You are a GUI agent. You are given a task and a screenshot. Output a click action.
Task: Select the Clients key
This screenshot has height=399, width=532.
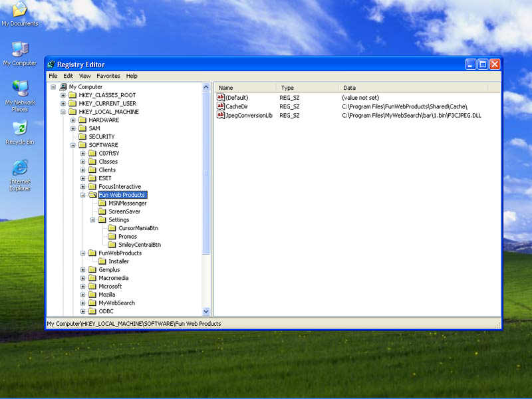click(x=107, y=170)
